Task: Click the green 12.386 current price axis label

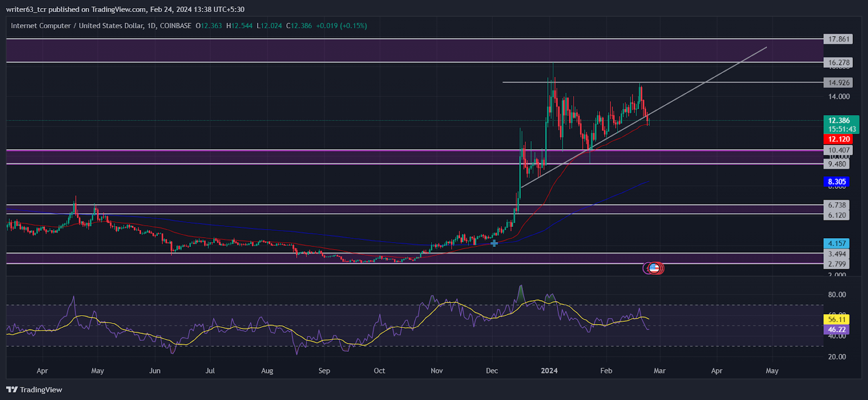Action: coord(839,120)
